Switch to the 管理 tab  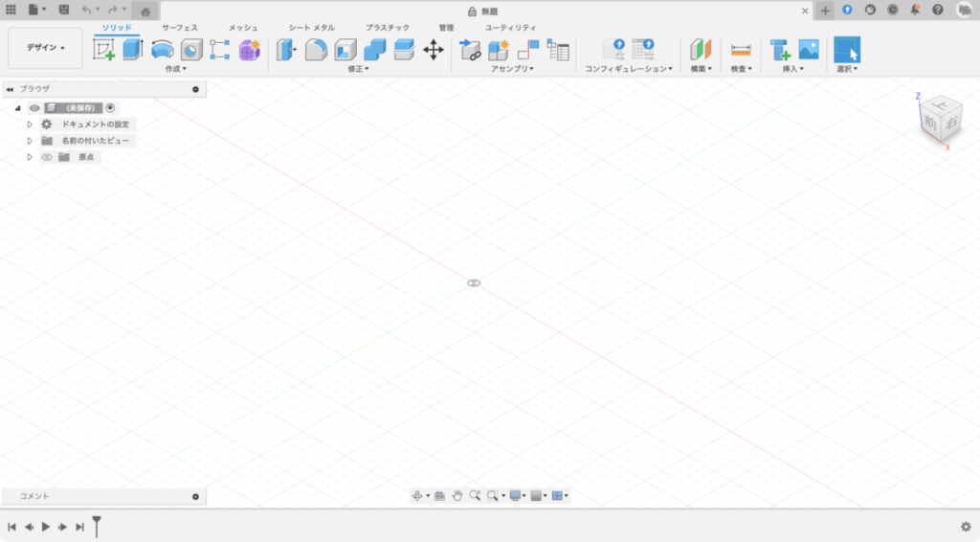446,28
